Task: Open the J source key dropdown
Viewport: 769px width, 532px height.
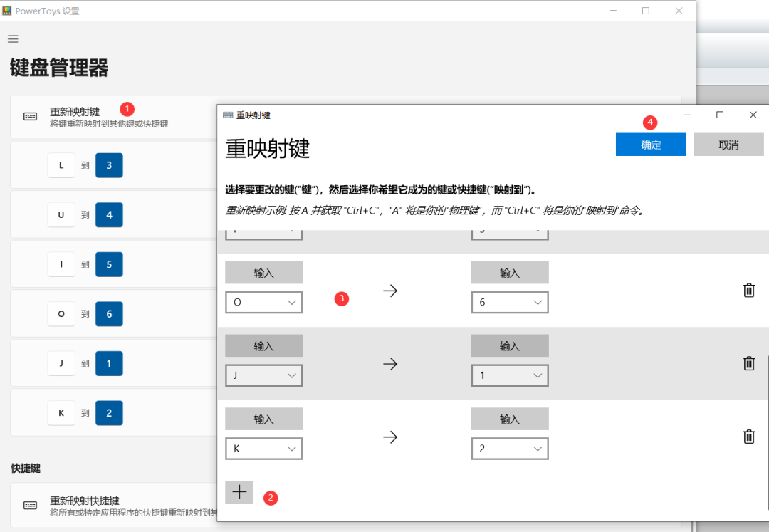Action: [x=263, y=375]
